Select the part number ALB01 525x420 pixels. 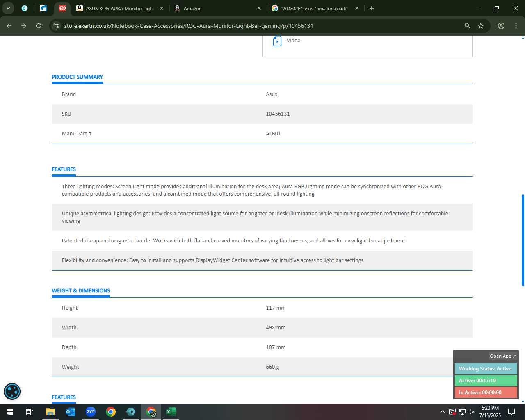[x=273, y=133]
